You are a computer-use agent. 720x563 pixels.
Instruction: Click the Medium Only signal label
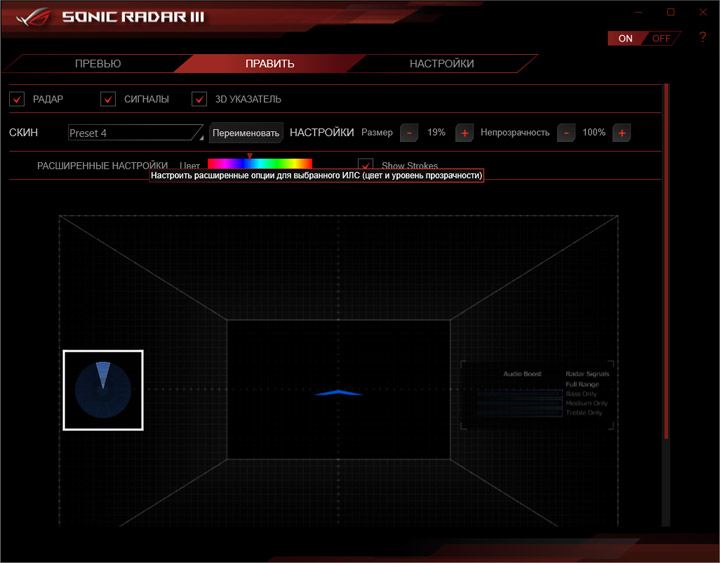586,403
